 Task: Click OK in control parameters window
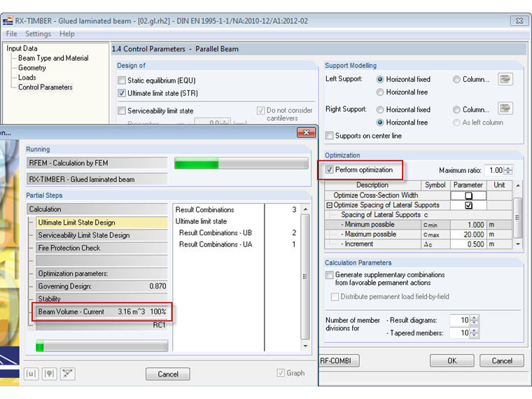[452, 360]
